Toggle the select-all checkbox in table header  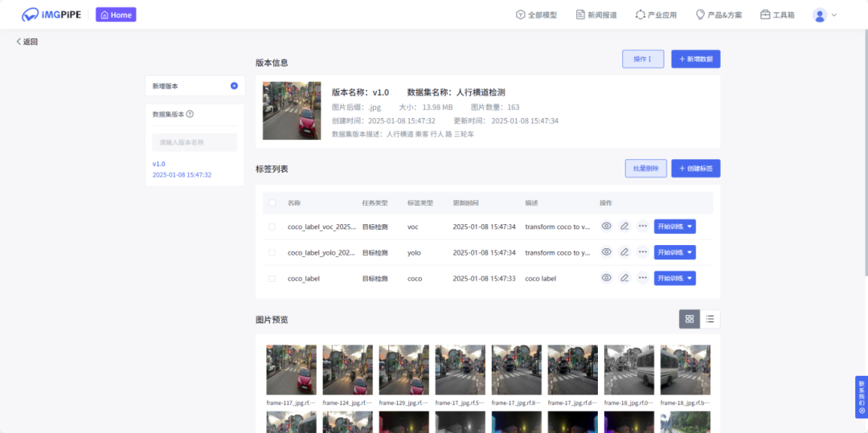point(272,203)
